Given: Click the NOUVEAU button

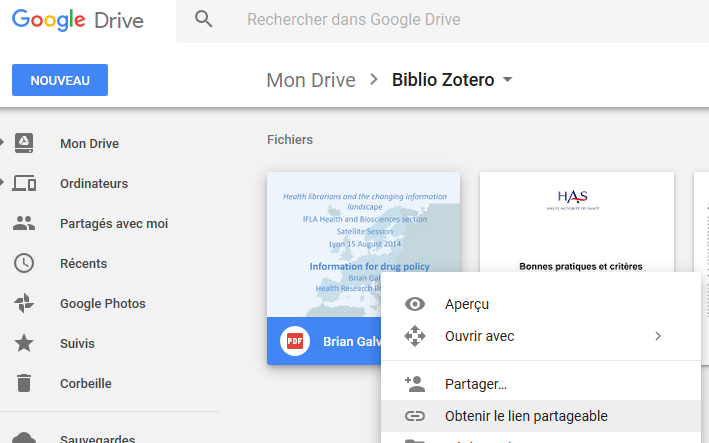Looking at the screenshot, I should tap(60, 80).
